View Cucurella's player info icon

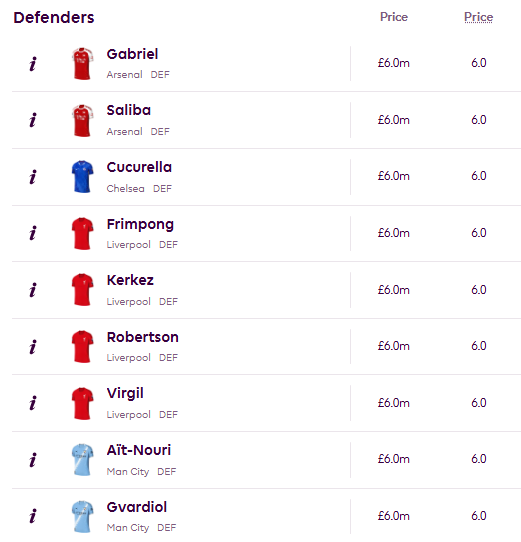click(33, 177)
